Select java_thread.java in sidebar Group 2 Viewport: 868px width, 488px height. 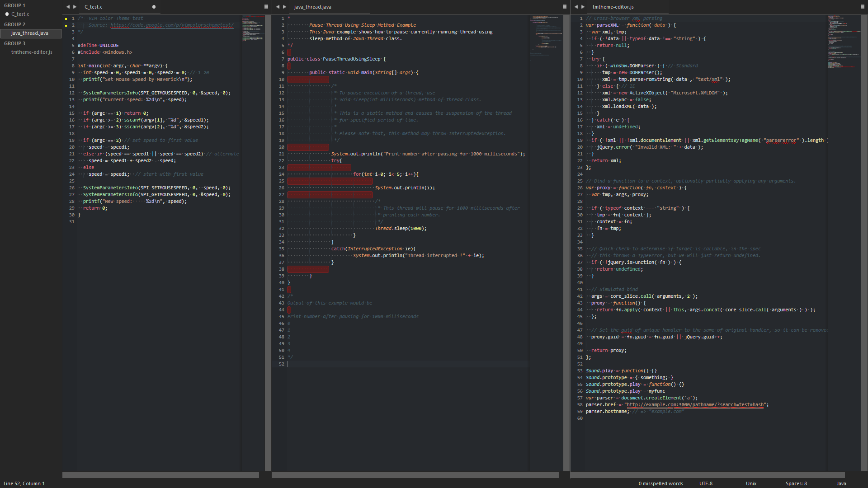(30, 33)
